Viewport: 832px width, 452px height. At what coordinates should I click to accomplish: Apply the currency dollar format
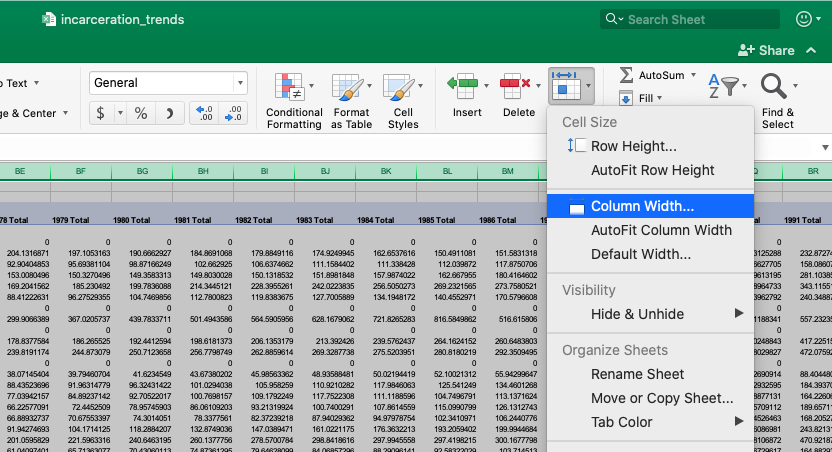click(101, 113)
